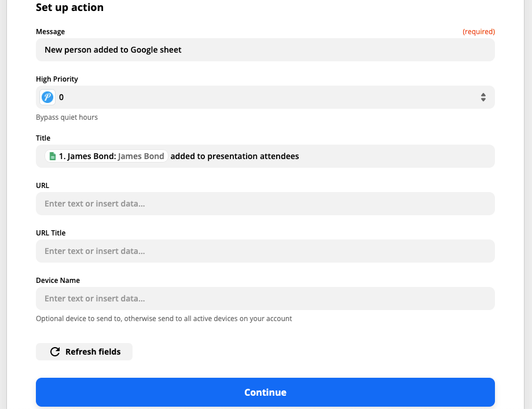This screenshot has width=532, height=409.
Task: Click the text after the Title pill
Action: tap(234, 156)
